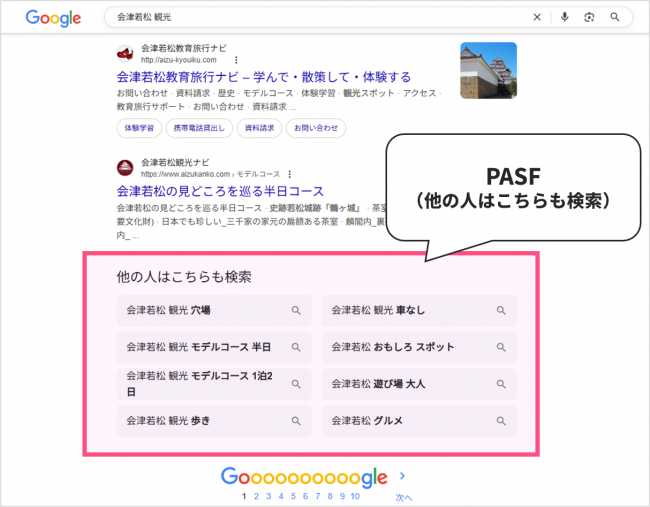The height and width of the screenshot is (507, 650).
Task: Search related query 会津若松 グルメ
Action: pos(419,421)
